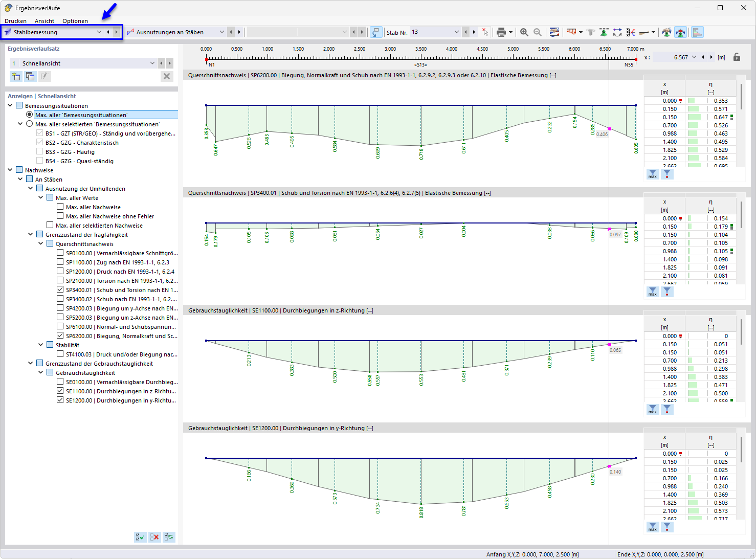The height and width of the screenshot is (559, 756).
Task: Click the zoom out magnifier icon
Action: (538, 32)
